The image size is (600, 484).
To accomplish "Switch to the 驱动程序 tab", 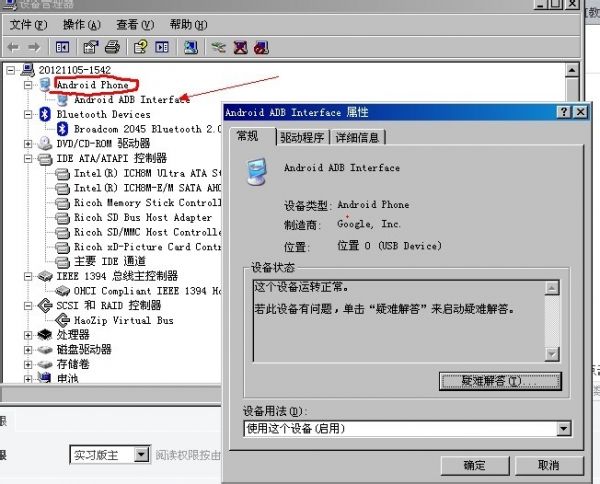I will 302,137.
